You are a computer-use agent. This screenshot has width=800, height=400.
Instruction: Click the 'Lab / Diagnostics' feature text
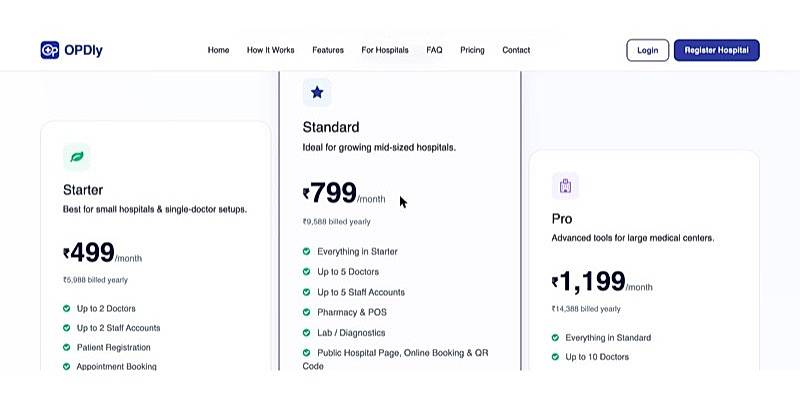(x=351, y=332)
